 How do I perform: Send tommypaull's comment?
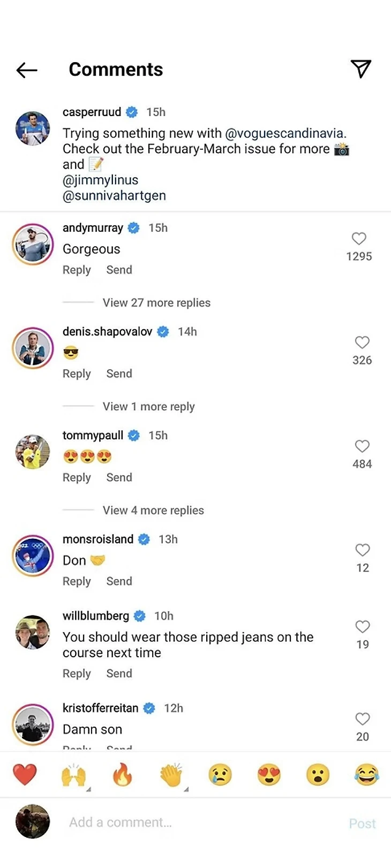(x=119, y=477)
